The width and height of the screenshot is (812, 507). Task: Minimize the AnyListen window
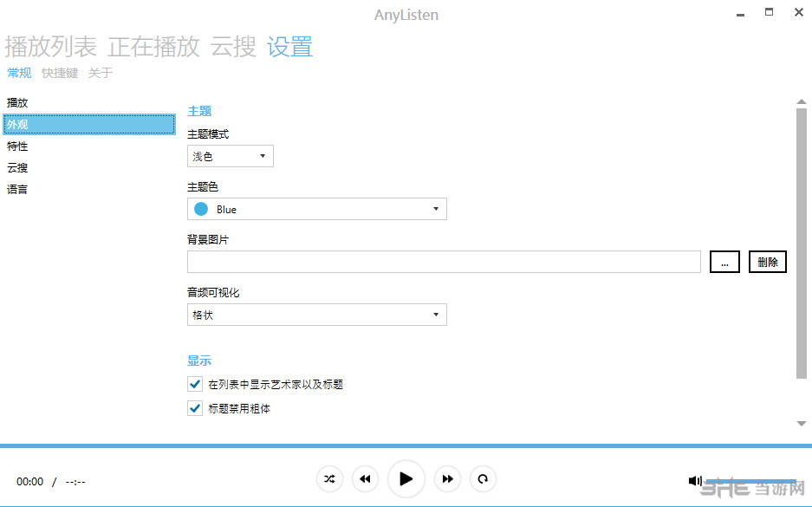741,14
